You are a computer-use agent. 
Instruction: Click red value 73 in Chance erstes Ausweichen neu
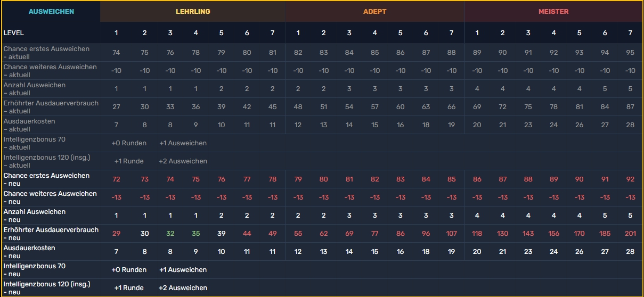pos(144,179)
